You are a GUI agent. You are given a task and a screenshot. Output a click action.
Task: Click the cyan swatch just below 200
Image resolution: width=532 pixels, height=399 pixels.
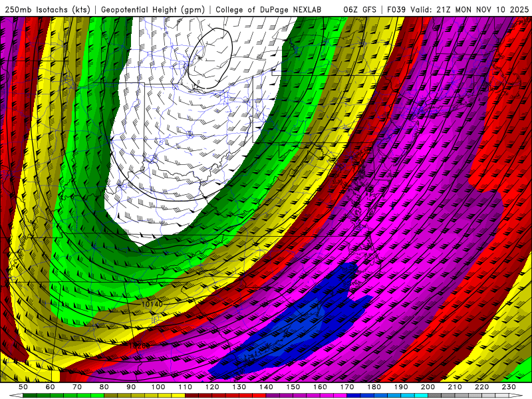[x=422, y=396]
